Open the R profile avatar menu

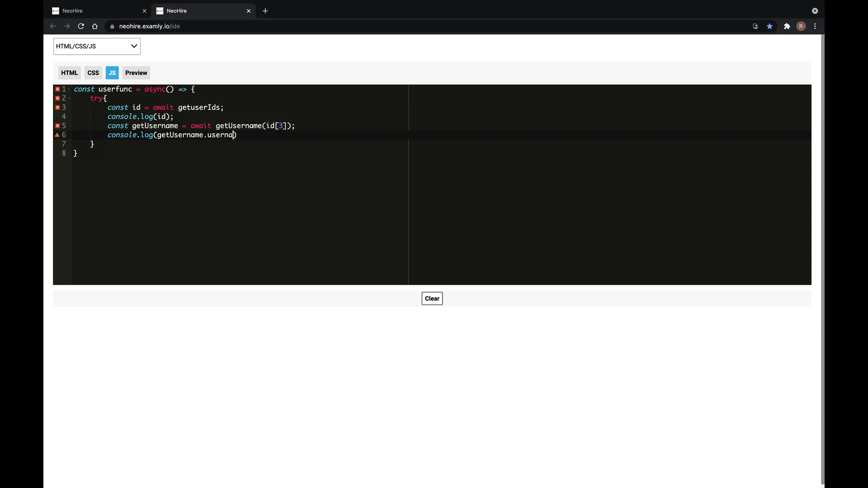point(801,26)
